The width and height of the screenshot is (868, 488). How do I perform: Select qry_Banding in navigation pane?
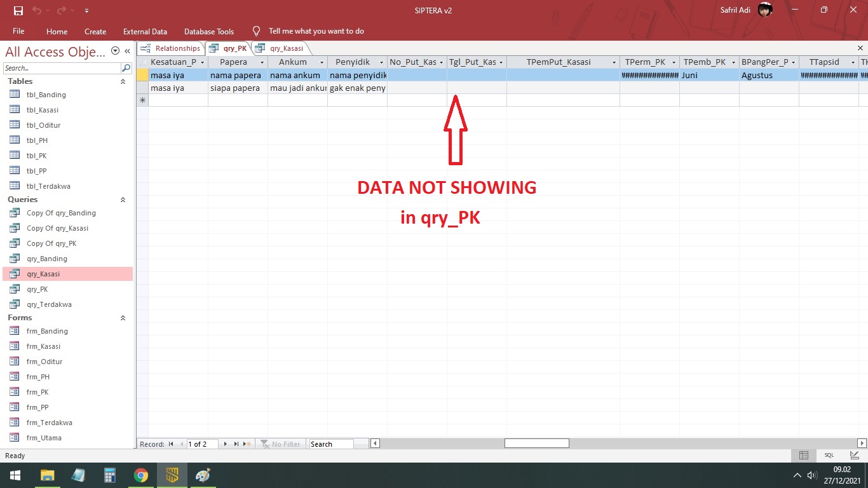[x=67, y=259]
